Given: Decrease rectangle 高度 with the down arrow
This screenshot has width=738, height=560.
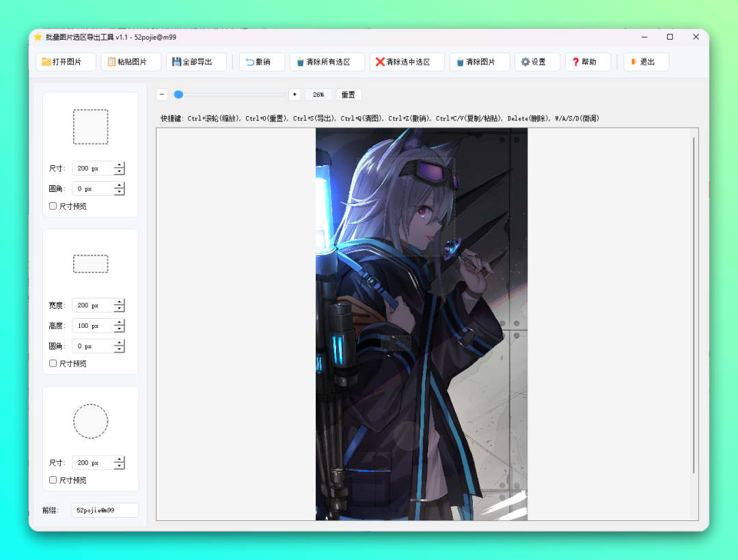Looking at the screenshot, I should (x=120, y=329).
